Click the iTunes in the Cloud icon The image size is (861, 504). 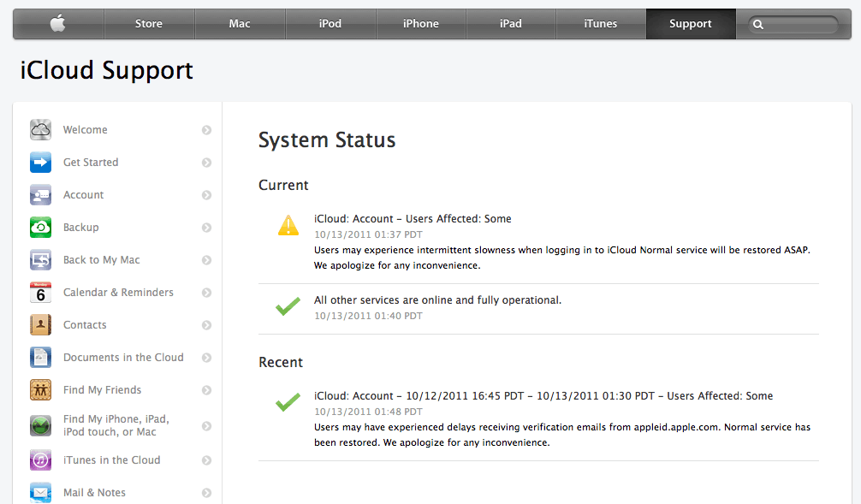(40, 460)
